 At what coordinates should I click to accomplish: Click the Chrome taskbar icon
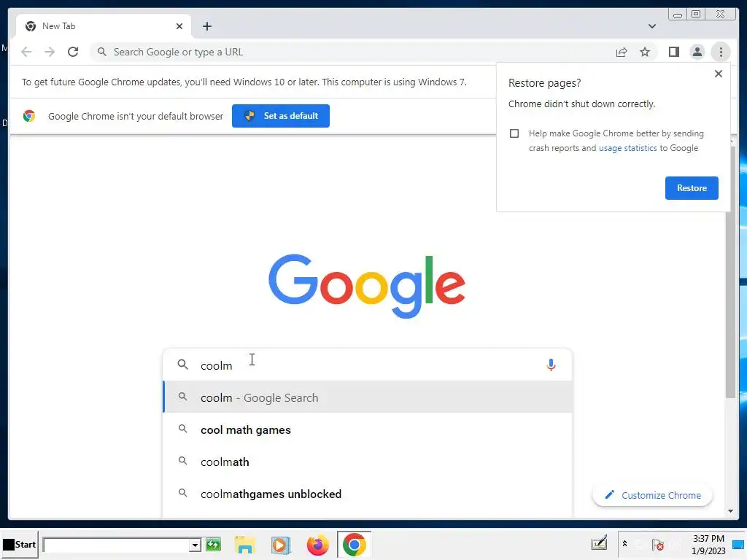pyautogui.click(x=354, y=545)
